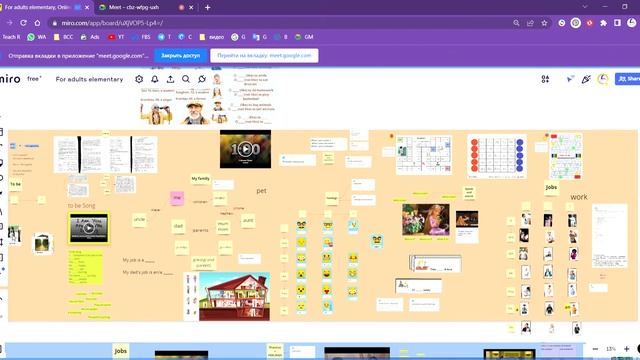
Task: Open the видео bookmark folder
Action: [212, 37]
